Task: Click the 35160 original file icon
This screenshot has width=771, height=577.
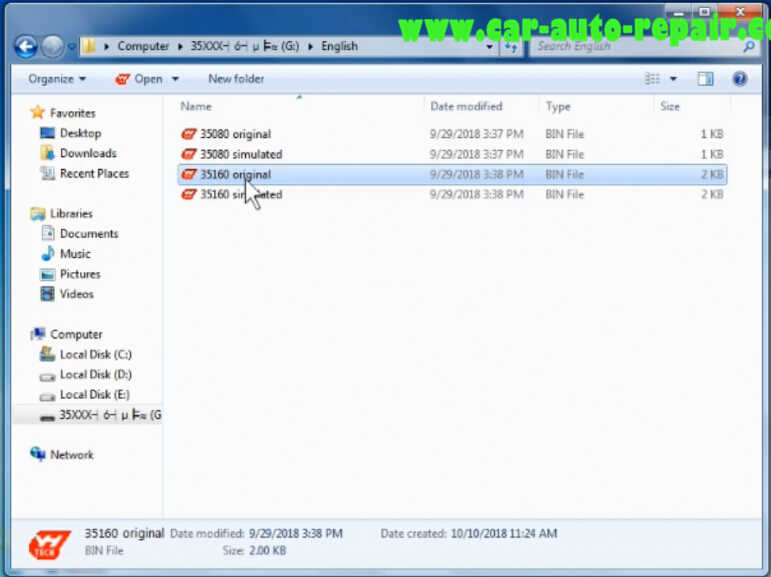Action: click(x=189, y=174)
